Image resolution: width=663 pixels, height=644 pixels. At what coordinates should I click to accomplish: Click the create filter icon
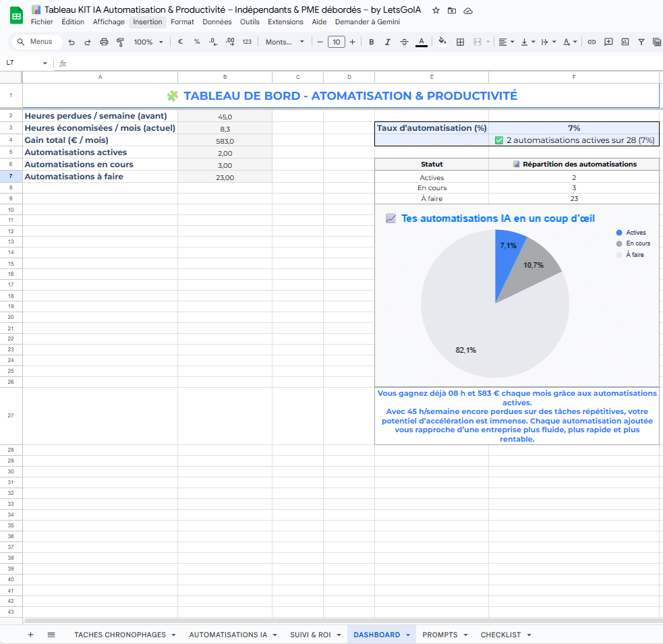pos(641,42)
